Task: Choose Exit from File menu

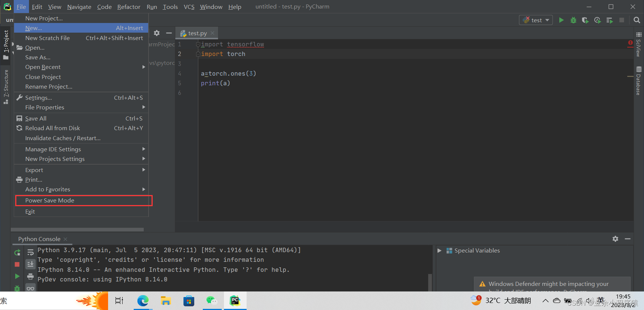Action: click(81, 212)
